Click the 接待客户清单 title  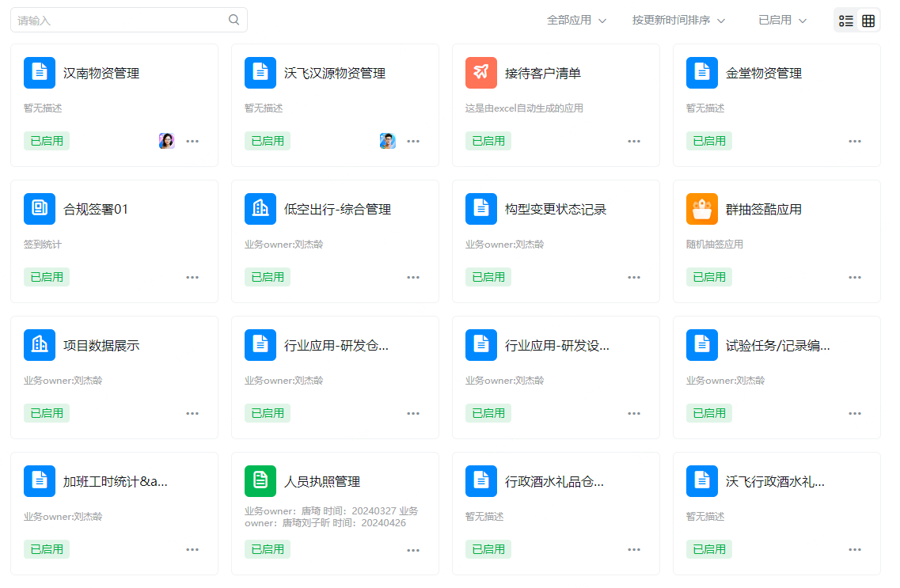[543, 74]
